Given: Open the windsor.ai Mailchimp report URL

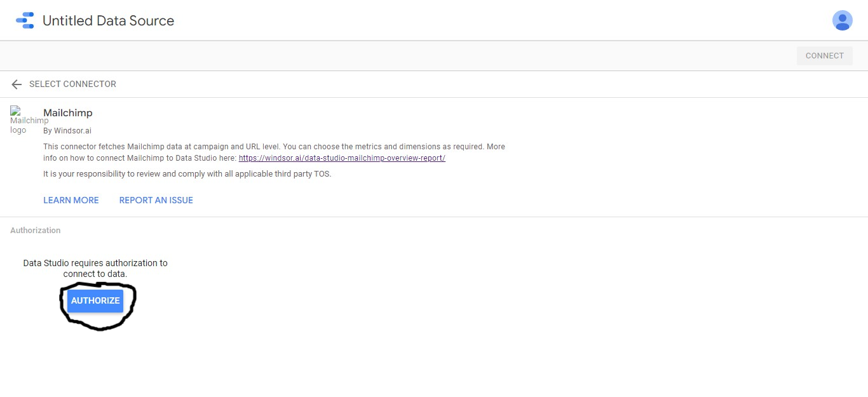Looking at the screenshot, I should 342,158.
